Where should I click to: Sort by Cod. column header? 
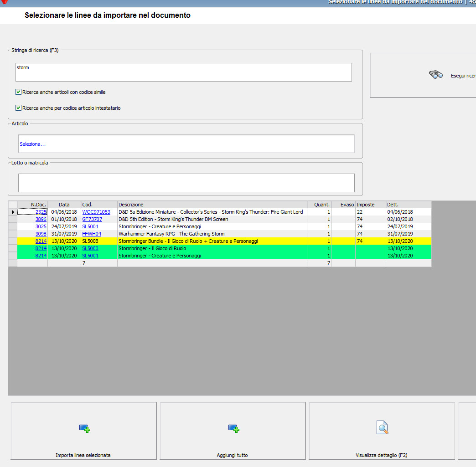click(x=99, y=205)
